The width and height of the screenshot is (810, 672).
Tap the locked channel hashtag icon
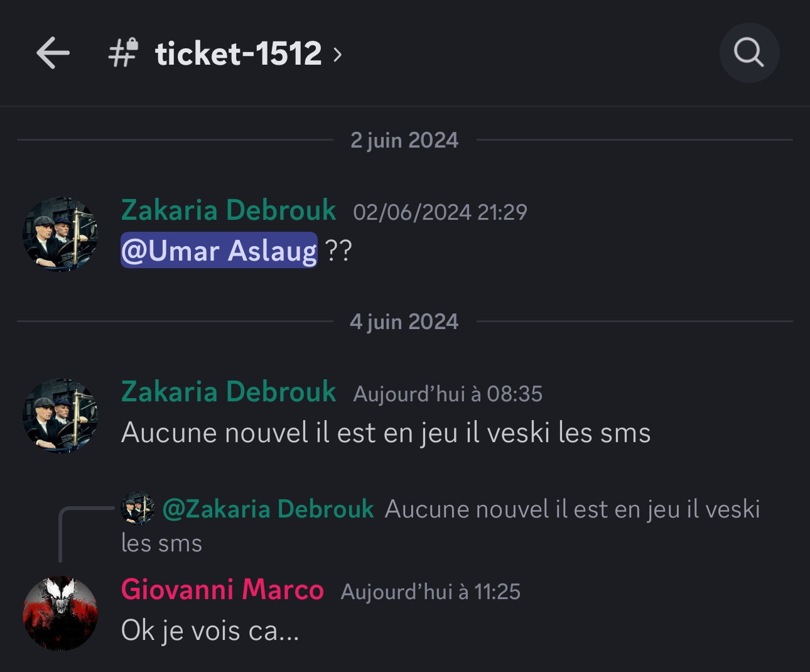tap(123, 53)
